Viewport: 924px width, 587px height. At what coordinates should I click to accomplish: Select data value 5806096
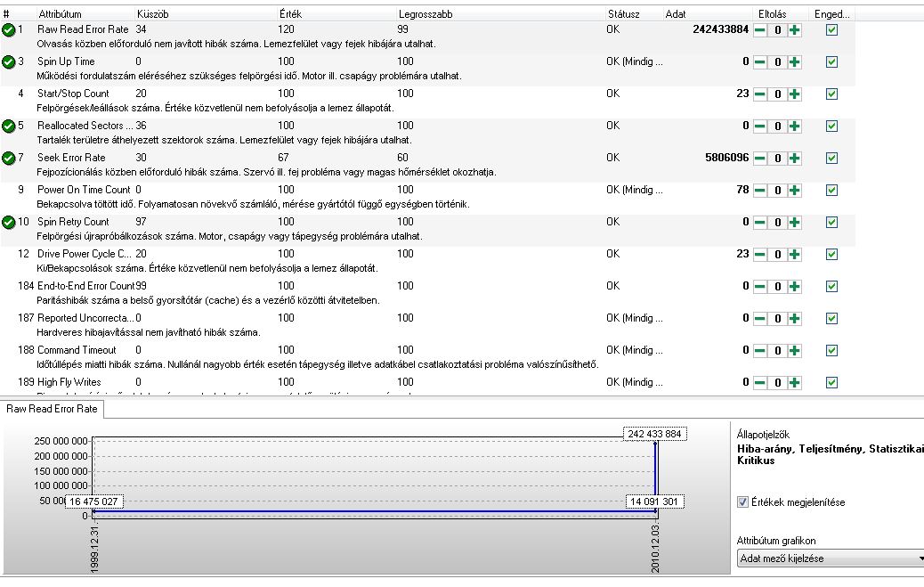point(727,158)
